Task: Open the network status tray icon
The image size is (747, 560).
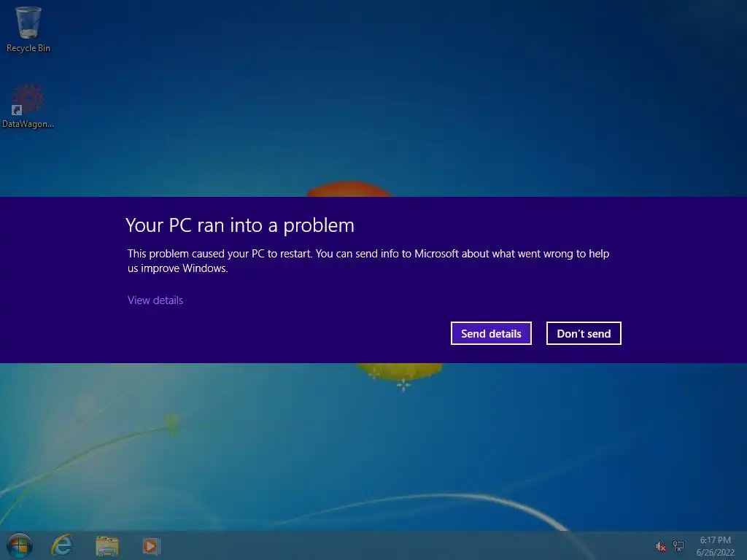Action: tap(678, 545)
